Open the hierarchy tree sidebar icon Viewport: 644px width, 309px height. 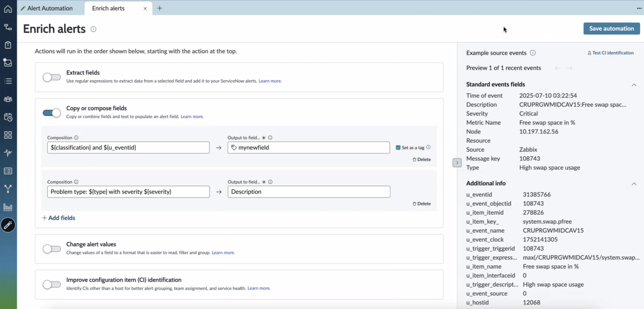(x=8, y=27)
